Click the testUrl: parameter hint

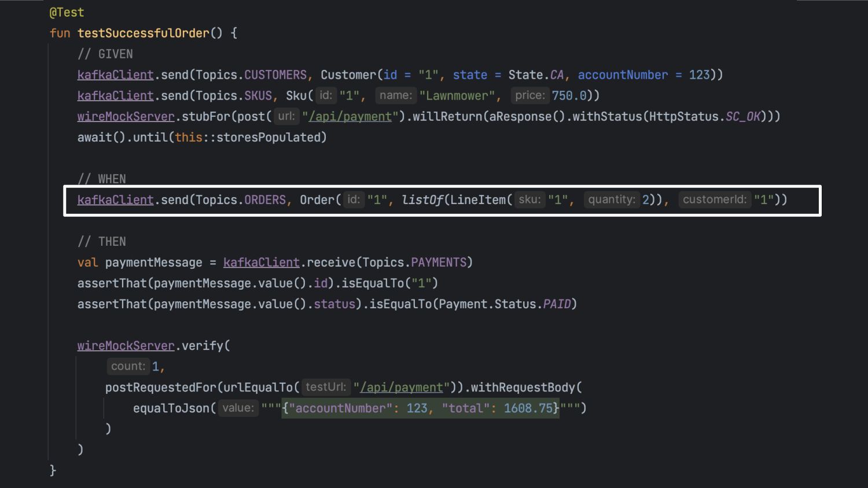[x=326, y=387]
